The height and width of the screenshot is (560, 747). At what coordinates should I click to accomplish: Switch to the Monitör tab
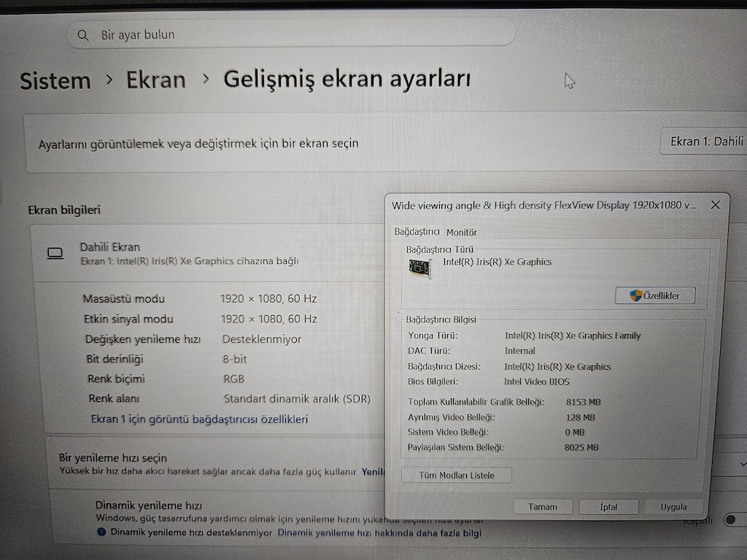(x=462, y=233)
